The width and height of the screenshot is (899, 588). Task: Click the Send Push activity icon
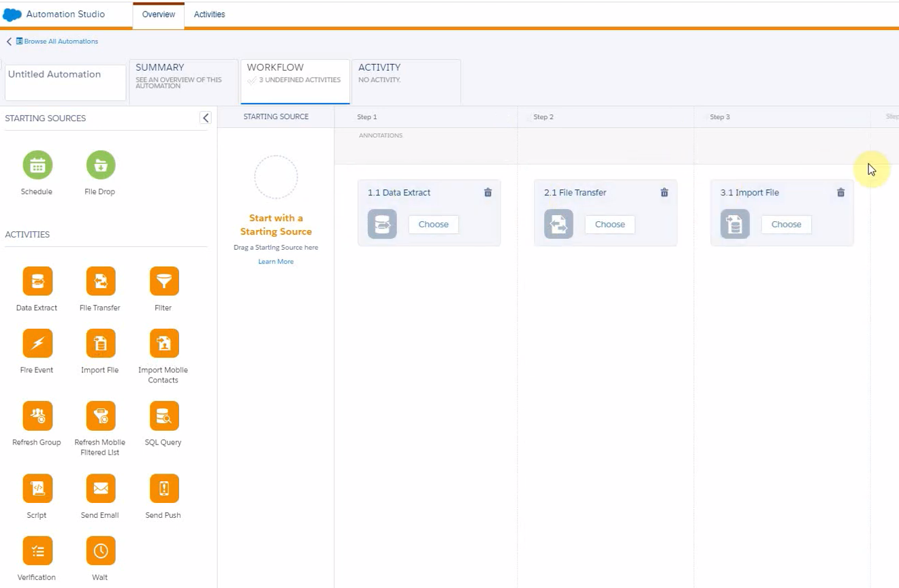(164, 489)
